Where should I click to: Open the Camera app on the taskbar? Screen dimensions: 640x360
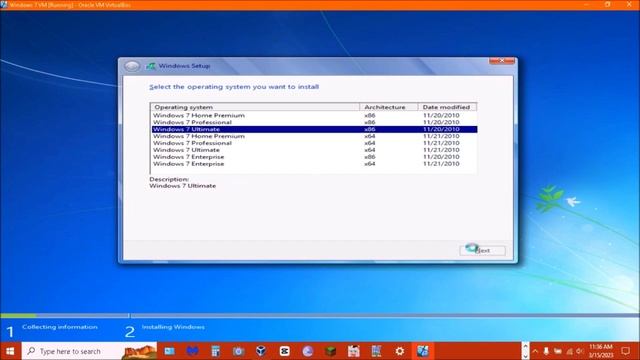pos(238,351)
